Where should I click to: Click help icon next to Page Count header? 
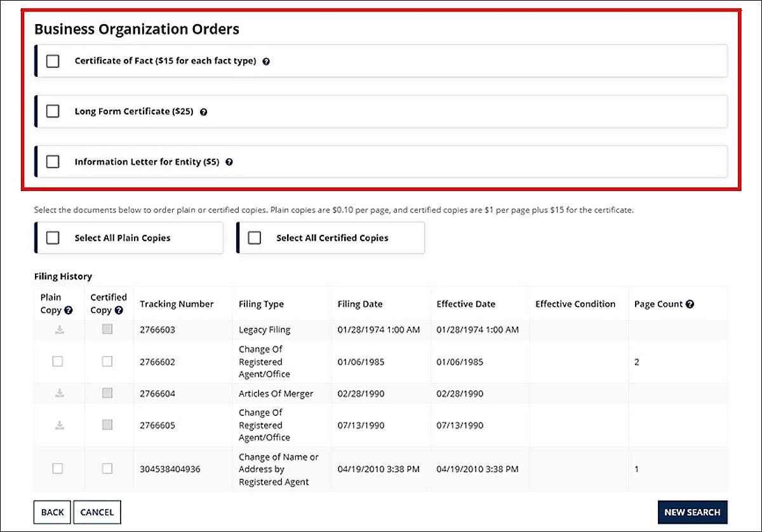point(690,304)
